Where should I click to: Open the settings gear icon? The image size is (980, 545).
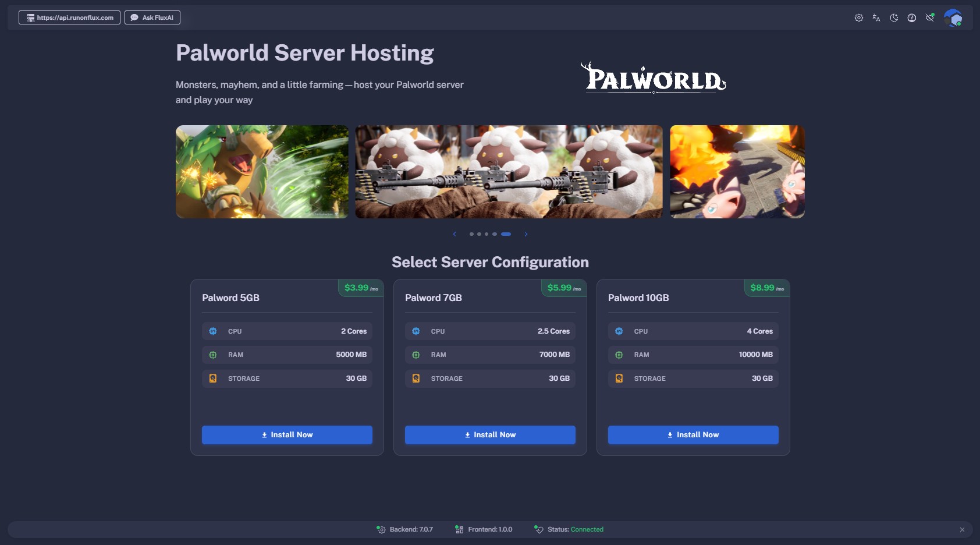858,18
